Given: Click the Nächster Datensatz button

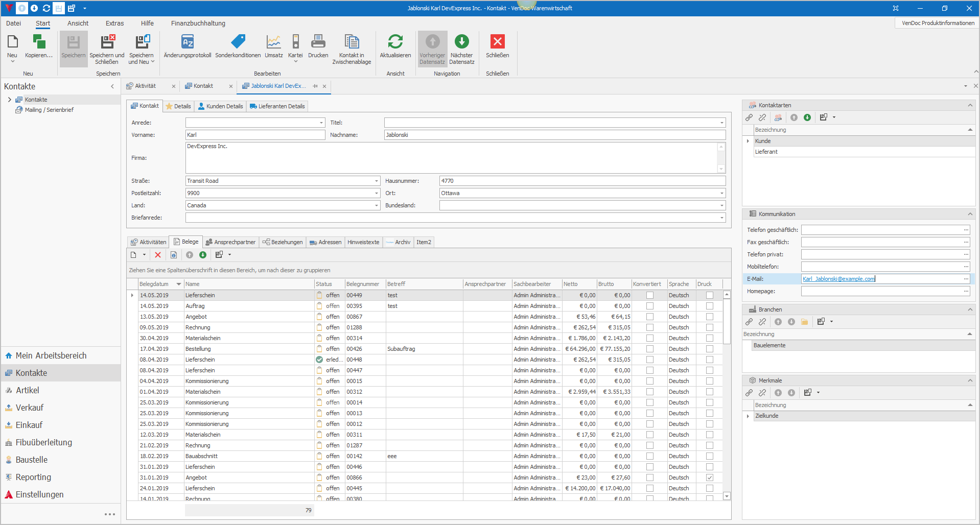Looking at the screenshot, I should (461, 49).
